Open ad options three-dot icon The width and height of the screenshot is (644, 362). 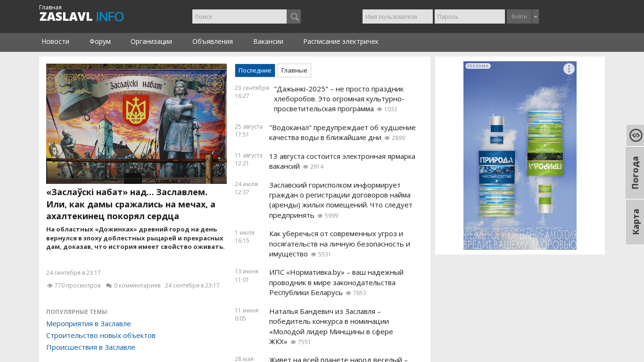569,69
